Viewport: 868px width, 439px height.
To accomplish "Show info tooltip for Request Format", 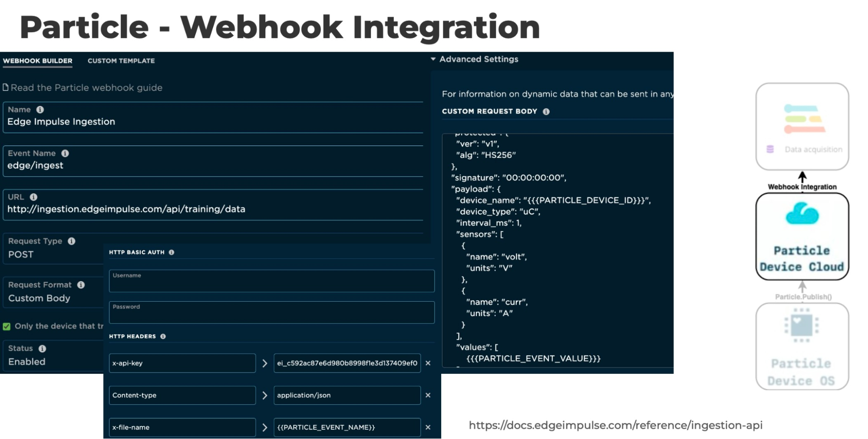I will [x=81, y=285].
